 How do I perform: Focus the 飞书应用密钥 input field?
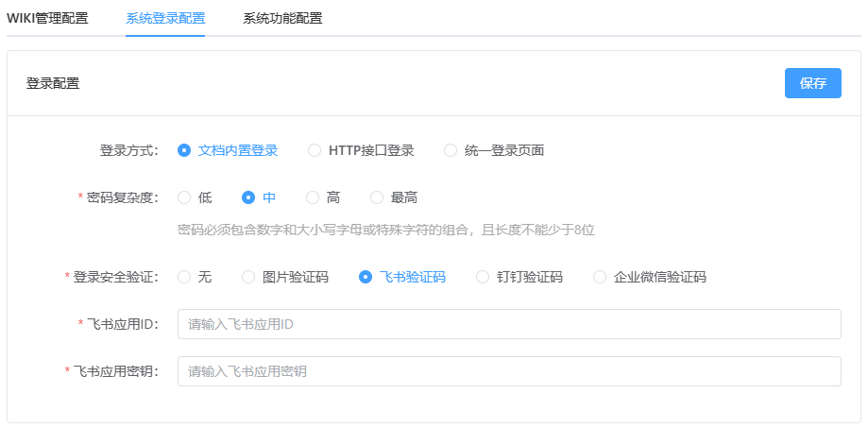point(509,371)
